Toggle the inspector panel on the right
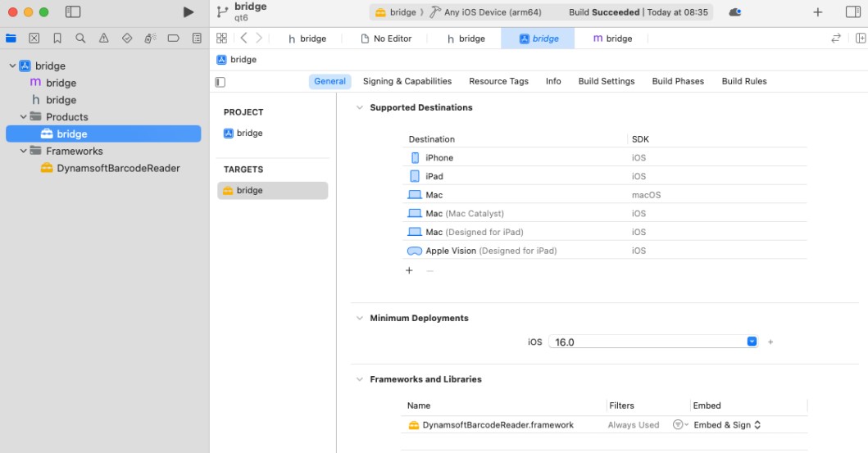Viewport: 868px width, 453px height. pyautogui.click(x=853, y=12)
